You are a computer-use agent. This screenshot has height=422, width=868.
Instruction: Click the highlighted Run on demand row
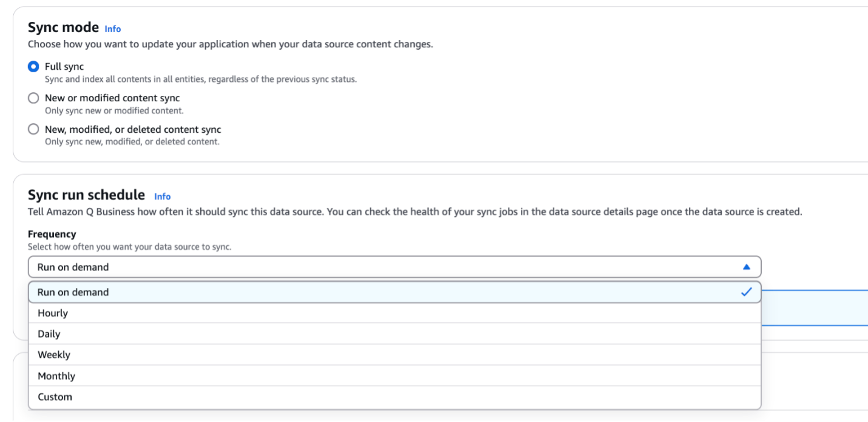[x=243, y=292]
